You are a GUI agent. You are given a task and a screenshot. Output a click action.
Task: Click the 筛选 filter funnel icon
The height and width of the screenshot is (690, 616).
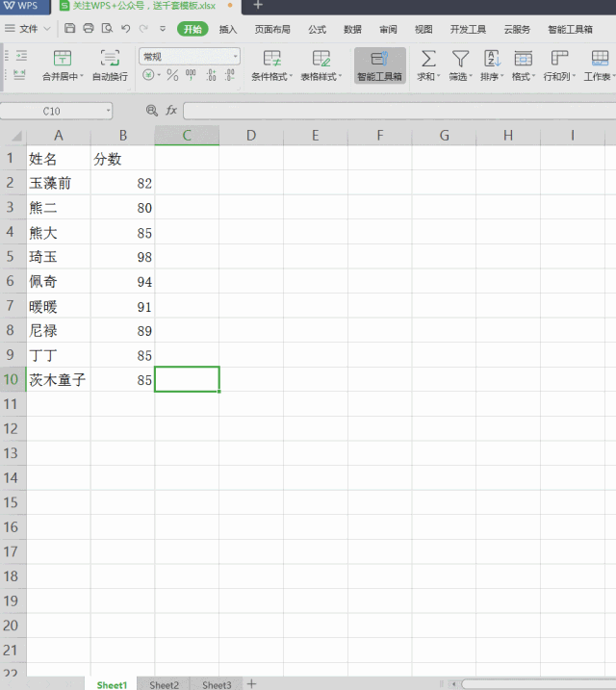tap(461, 59)
